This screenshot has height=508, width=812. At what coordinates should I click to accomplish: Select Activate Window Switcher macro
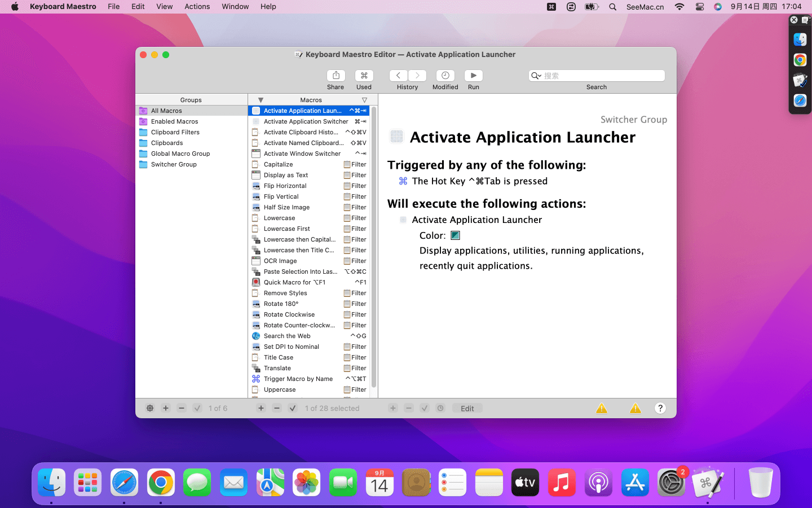tap(309, 154)
